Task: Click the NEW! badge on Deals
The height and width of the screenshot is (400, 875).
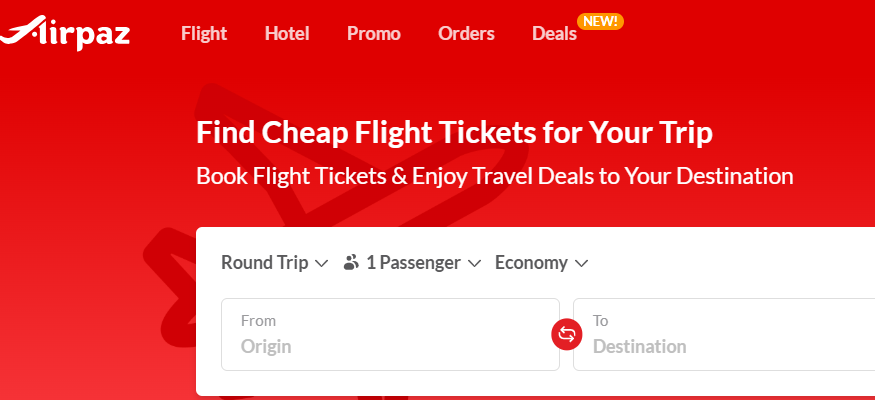Action: pyautogui.click(x=600, y=21)
